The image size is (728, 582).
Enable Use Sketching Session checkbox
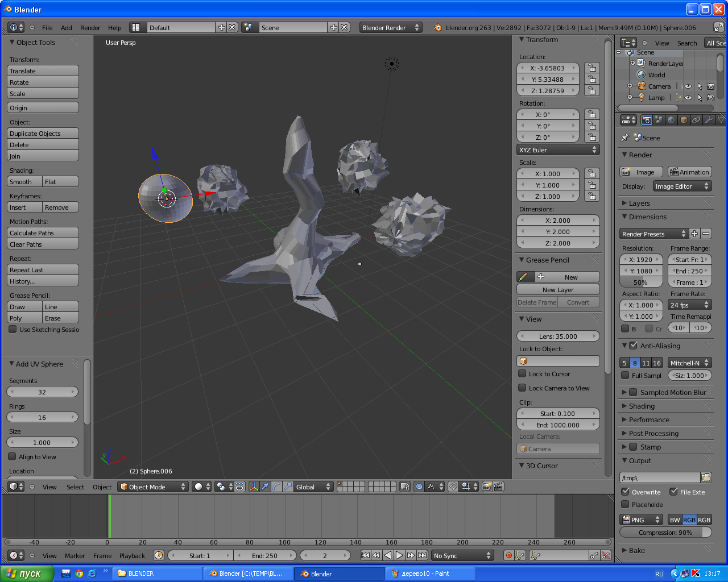13,329
